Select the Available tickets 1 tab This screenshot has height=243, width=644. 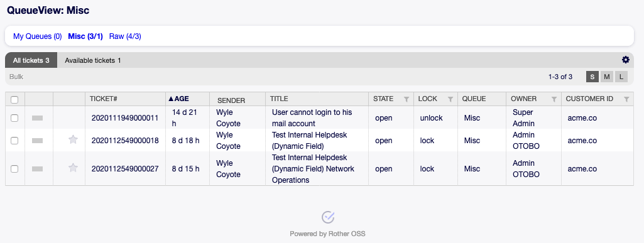(x=93, y=60)
